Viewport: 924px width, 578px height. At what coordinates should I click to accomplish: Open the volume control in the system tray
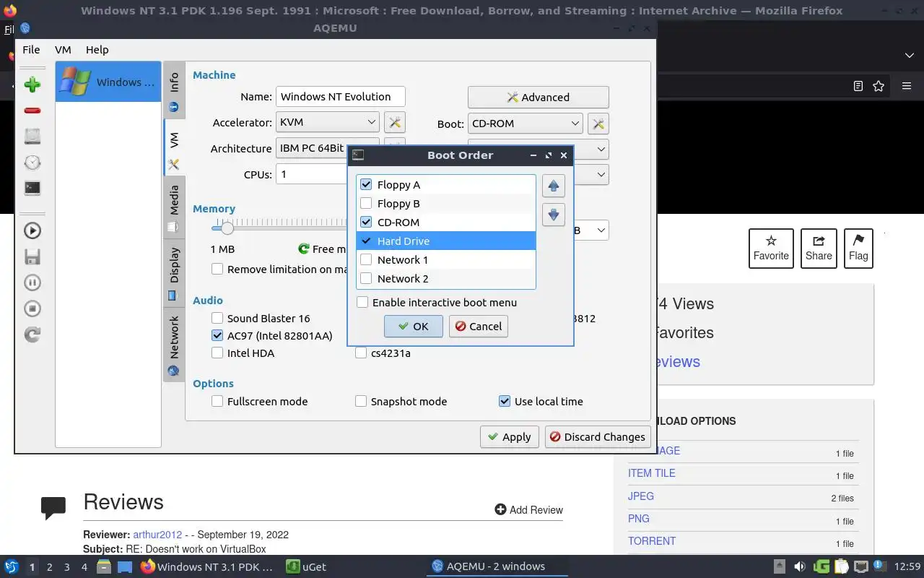pos(799,566)
